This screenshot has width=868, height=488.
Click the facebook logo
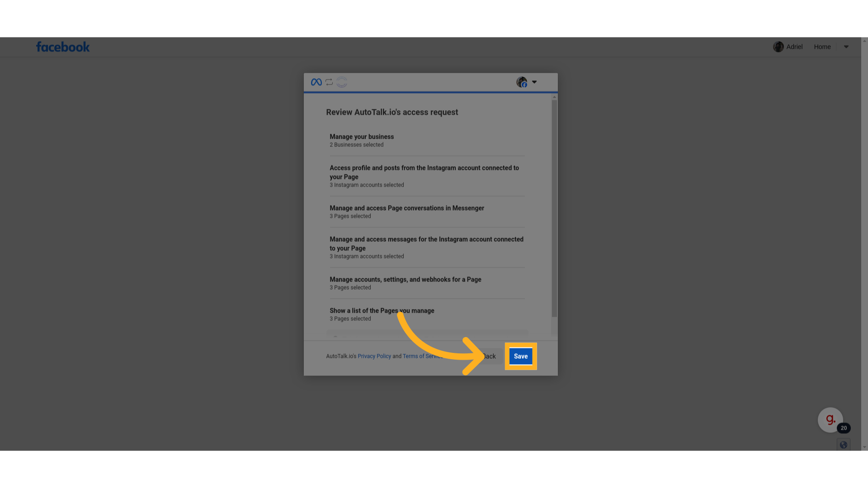point(63,47)
